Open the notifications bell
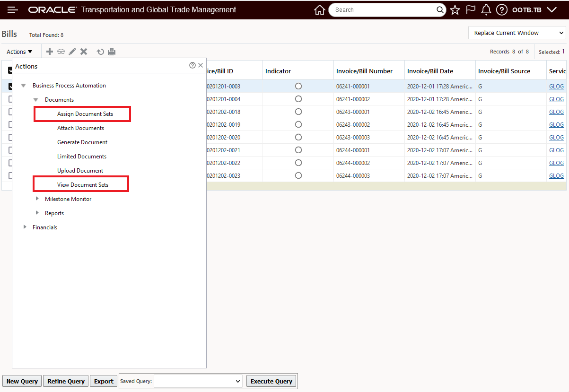The image size is (569, 392). 486,10
